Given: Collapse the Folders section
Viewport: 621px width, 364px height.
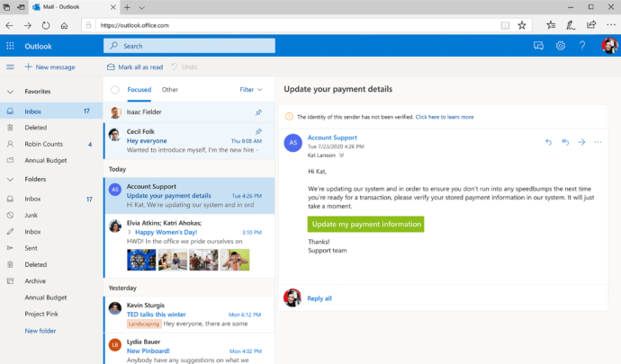Looking at the screenshot, I should [10, 179].
